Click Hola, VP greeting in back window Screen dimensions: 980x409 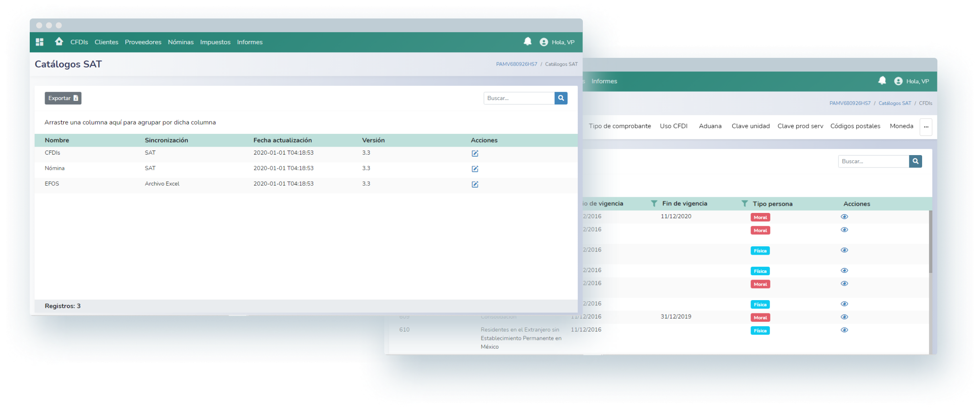tap(918, 81)
